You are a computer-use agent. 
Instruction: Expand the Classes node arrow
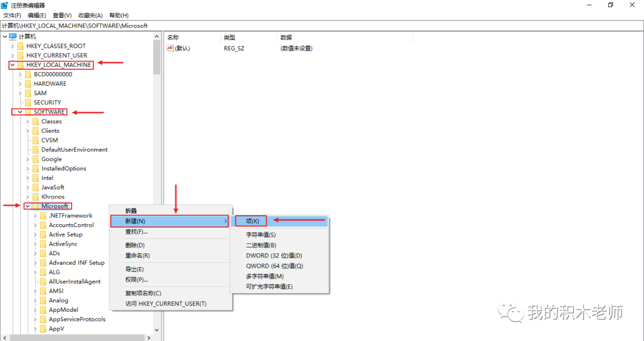27,122
